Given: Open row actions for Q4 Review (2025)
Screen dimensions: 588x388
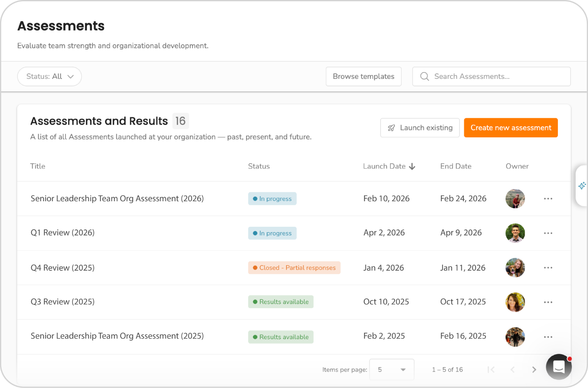Looking at the screenshot, I should click(x=548, y=268).
